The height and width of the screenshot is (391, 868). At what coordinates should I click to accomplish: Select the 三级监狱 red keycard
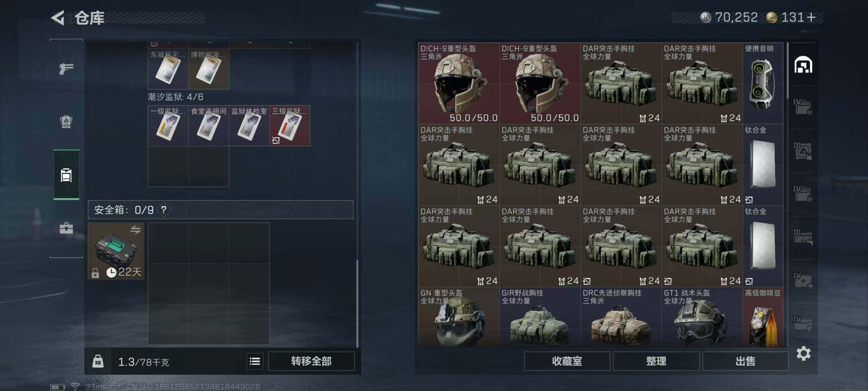290,126
